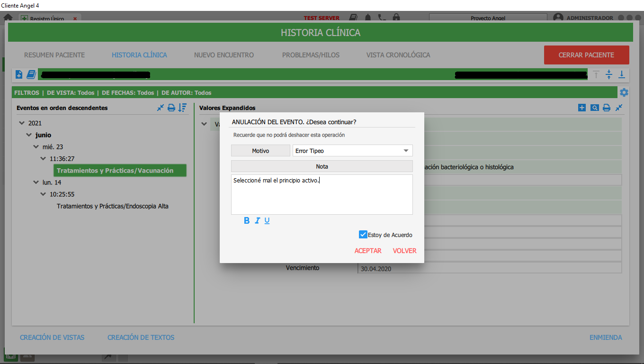Viewport: 644px width, 364px height.
Task: Click the underline icon below the note field
Action: coord(267,220)
